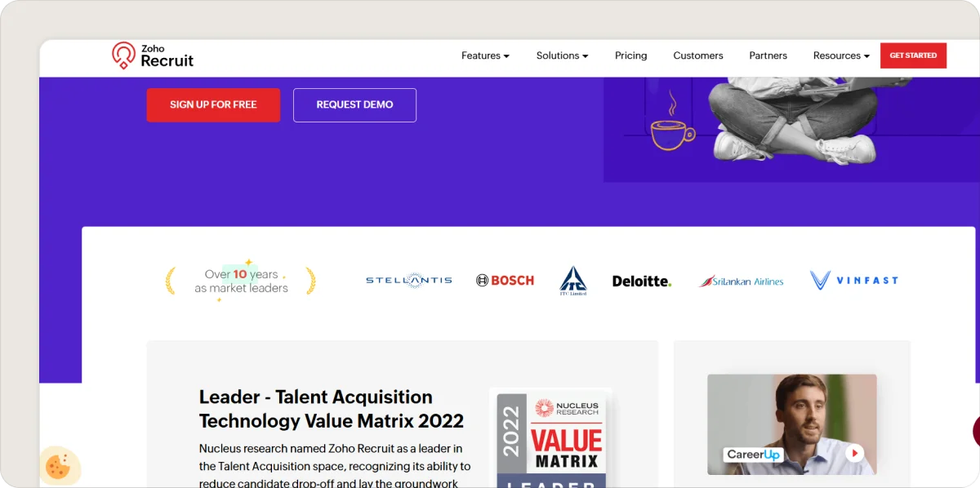Click the Nucleus Research Value Matrix 2022 badge
Screen dimensions: 980x488
point(552,439)
